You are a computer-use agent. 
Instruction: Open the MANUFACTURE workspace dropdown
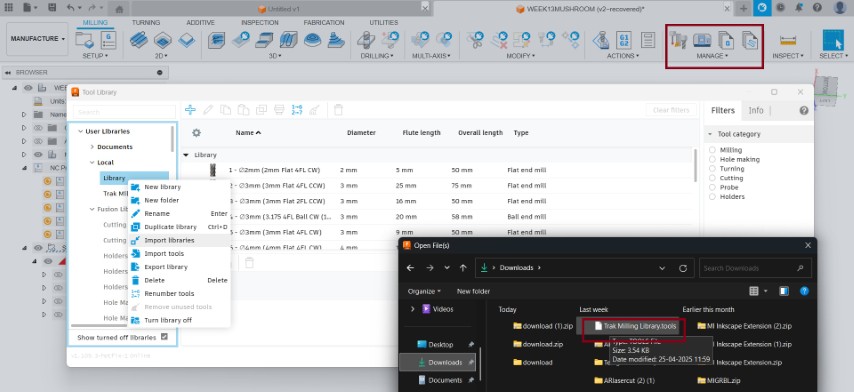(37, 39)
